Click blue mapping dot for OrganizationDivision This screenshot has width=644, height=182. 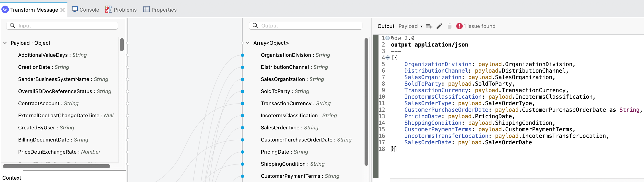coord(242,55)
